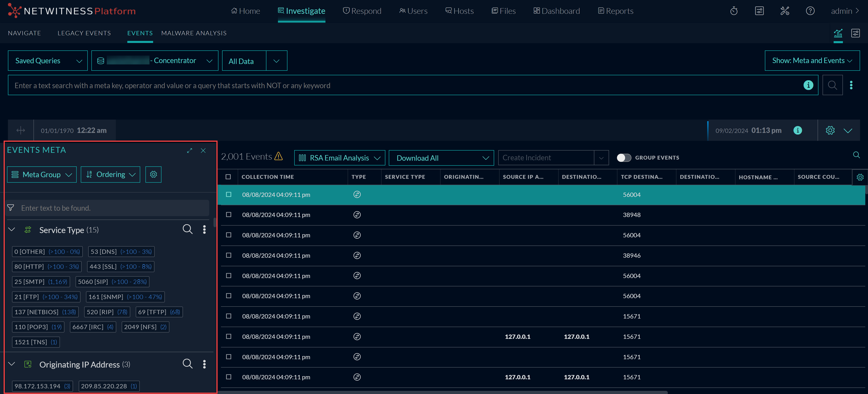Open the Respond menu
Image resolution: width=868 pixels, height=394 pixels.
[x=362, y=11]
